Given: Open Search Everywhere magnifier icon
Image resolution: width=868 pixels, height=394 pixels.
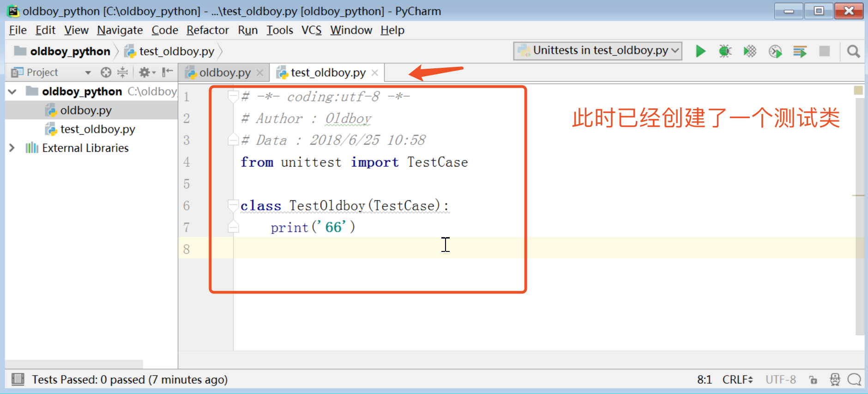Looking at the screenshot, I should (x=854, y=51).
